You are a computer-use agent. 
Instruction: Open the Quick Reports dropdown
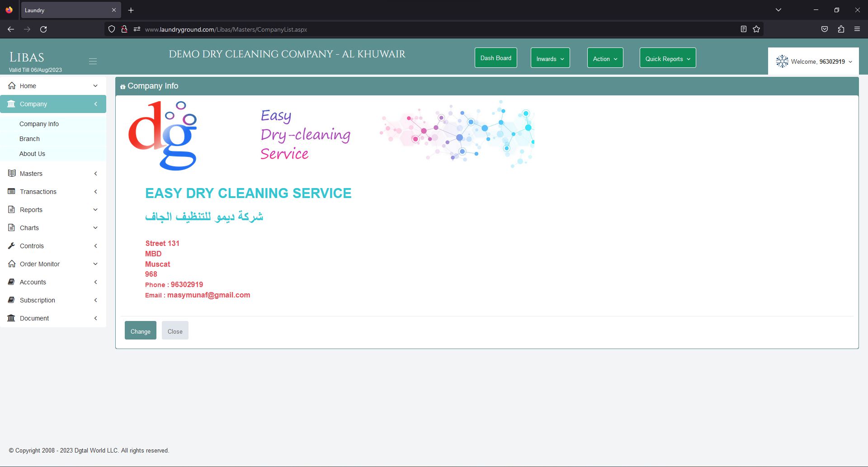pos(668,58)
